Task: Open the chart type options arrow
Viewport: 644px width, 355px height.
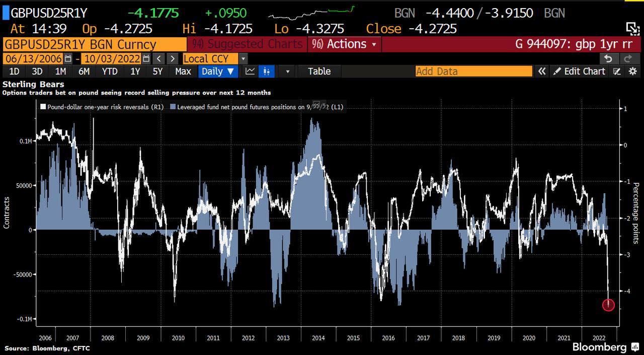Action: [288, 72]
